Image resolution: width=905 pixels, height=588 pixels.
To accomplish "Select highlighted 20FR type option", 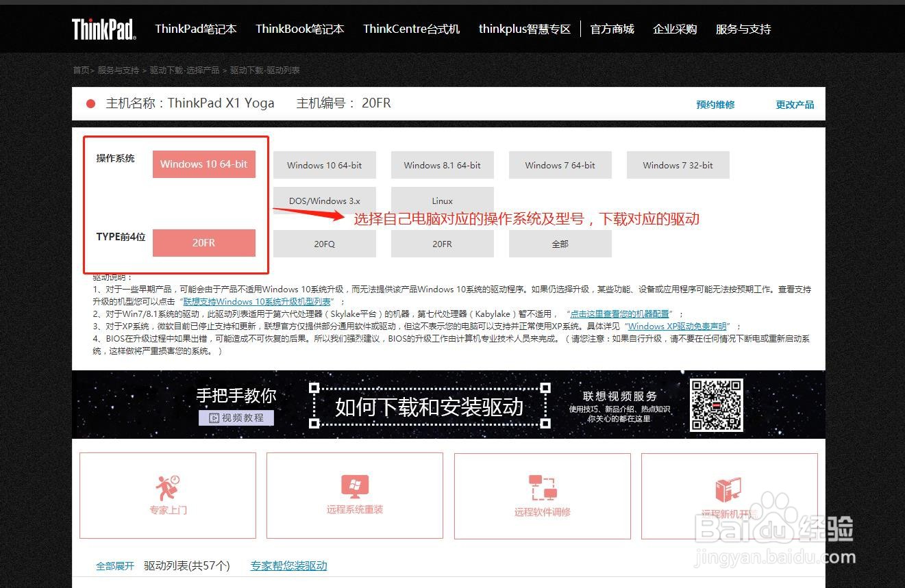I will 204,243.
